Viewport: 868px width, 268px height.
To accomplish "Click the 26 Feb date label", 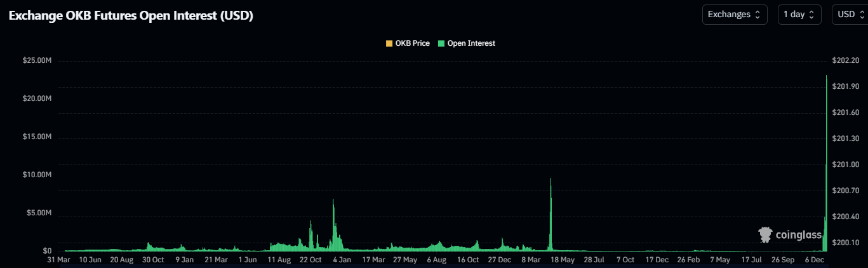I will [688, 260].
